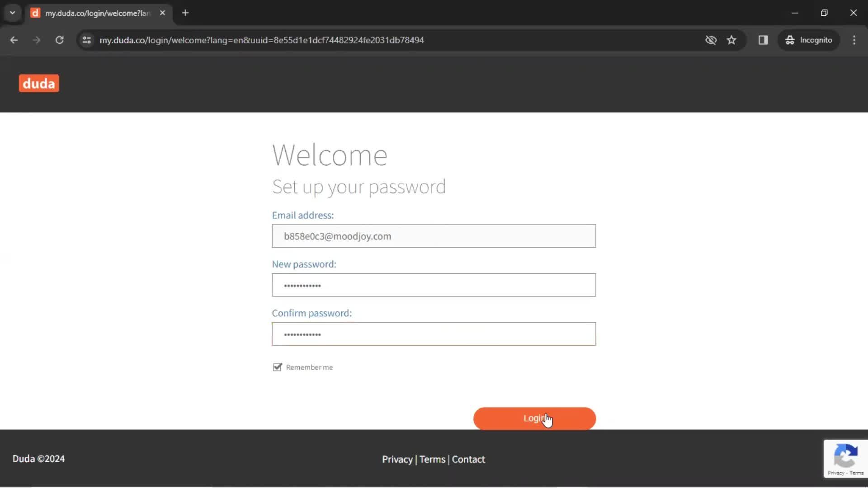Screen dimensions: 868x488
Task: Open the browser side panel
Action: (763, 40)
